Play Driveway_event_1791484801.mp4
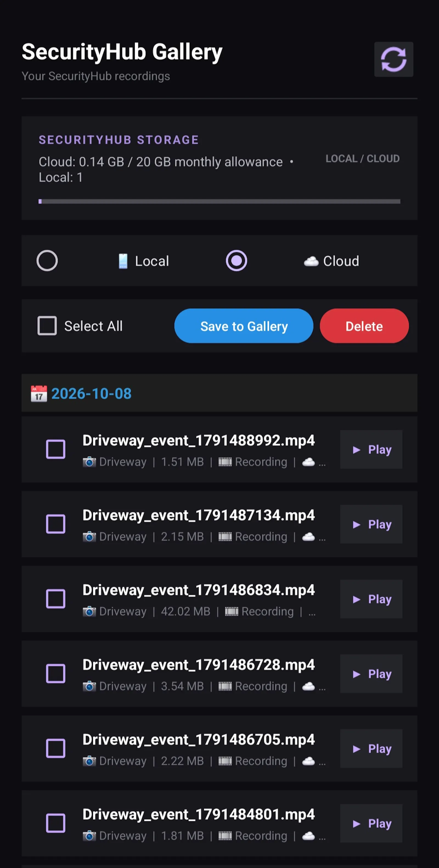Screen dimensions: 439x868 pyautogui.click(x=371, y=823)
